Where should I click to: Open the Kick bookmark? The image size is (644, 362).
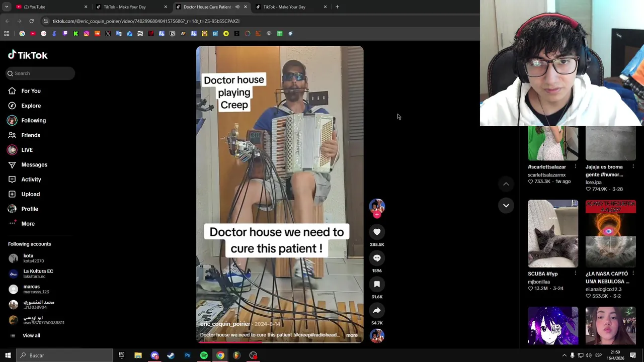tap(75, 34)
